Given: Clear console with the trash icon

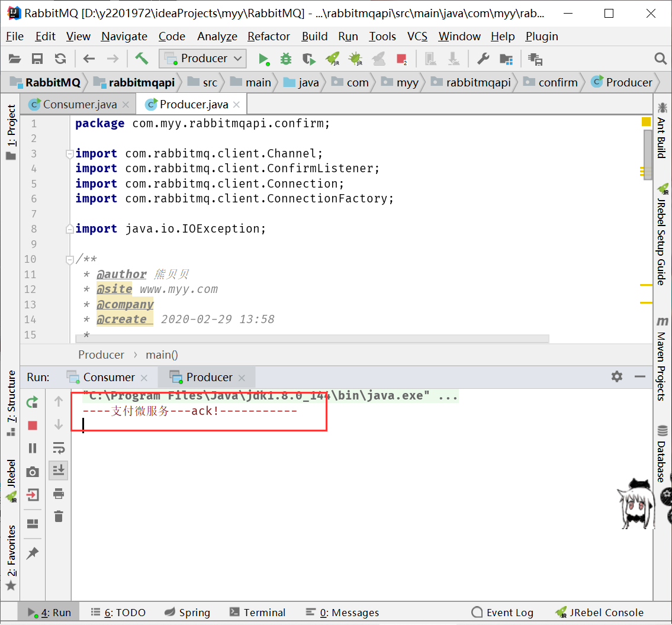Looking at the screenshot, I should 59,516.
